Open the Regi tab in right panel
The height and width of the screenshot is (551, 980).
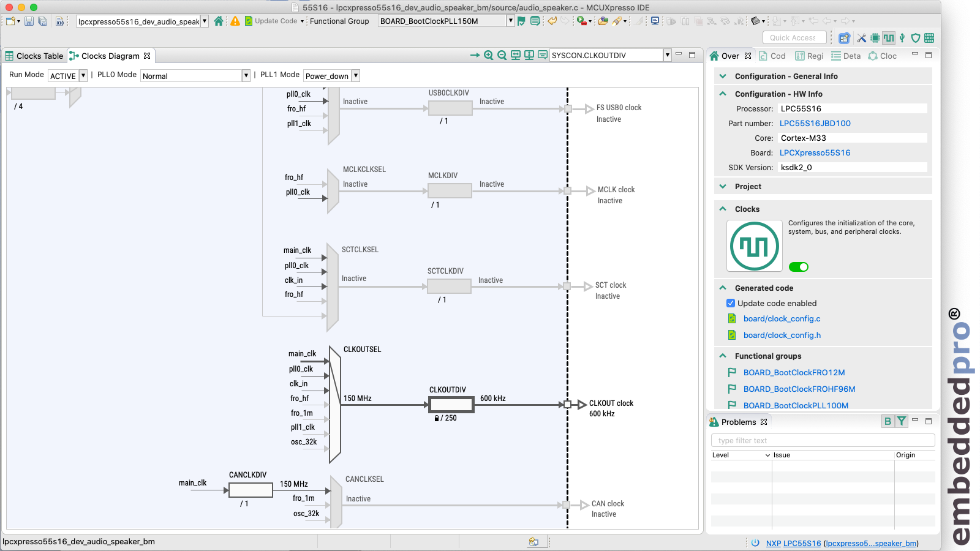click(809, 56)
